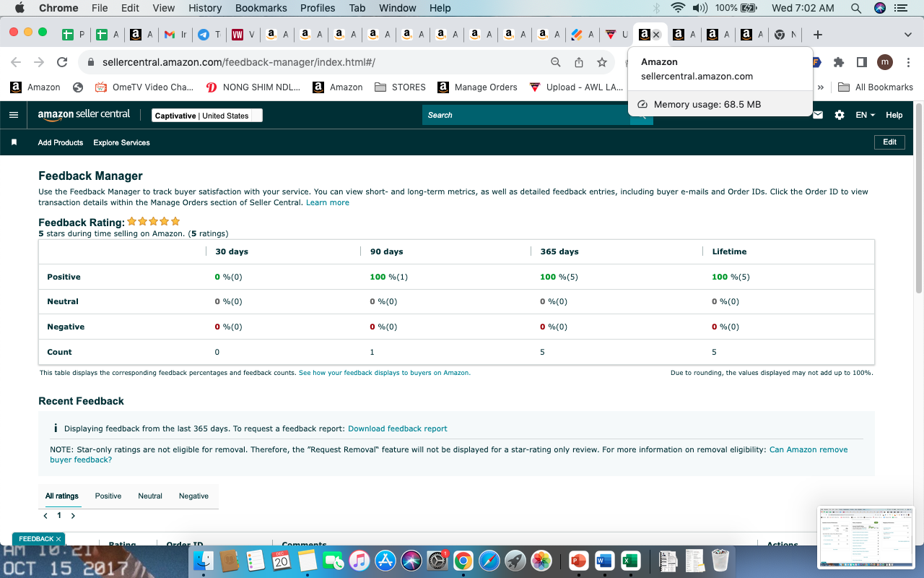Launch PowerPoint from the Dock
924x578 pixels.
pos(578,561)
